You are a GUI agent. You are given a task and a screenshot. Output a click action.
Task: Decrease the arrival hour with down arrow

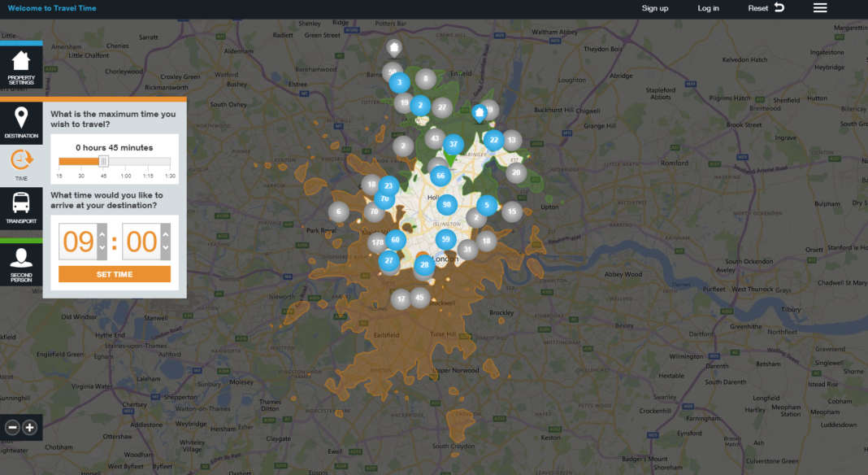click(x=102, y=248)
